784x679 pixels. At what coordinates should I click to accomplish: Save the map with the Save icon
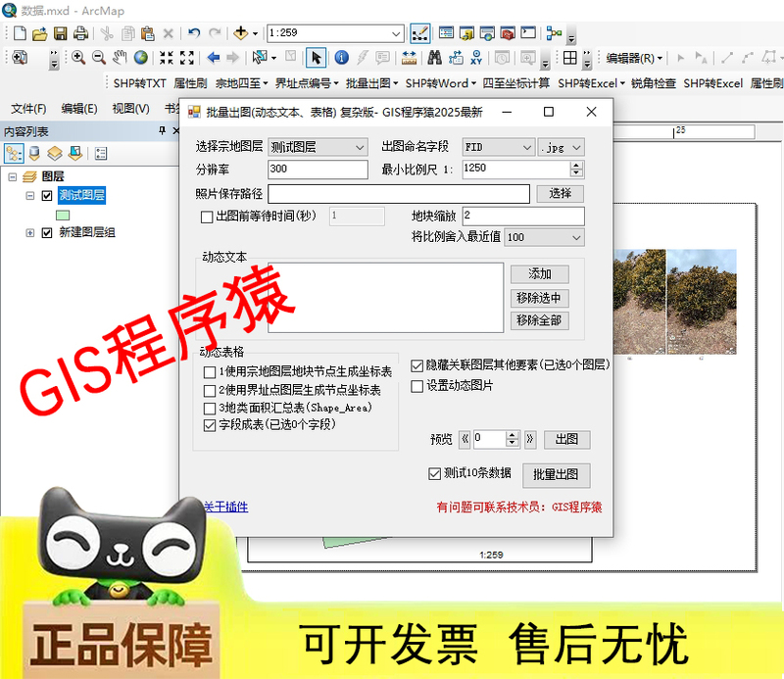pos(61,33)
